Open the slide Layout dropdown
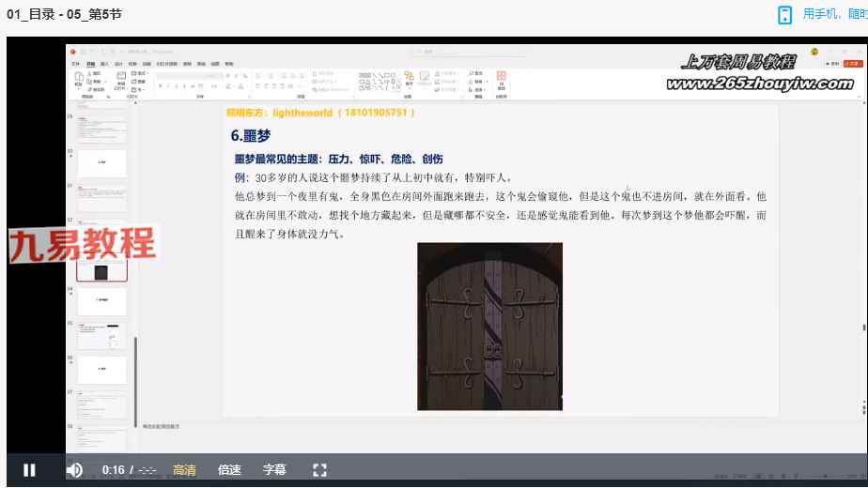The height and width of the screenshot is (488, 868). [138, 73]
